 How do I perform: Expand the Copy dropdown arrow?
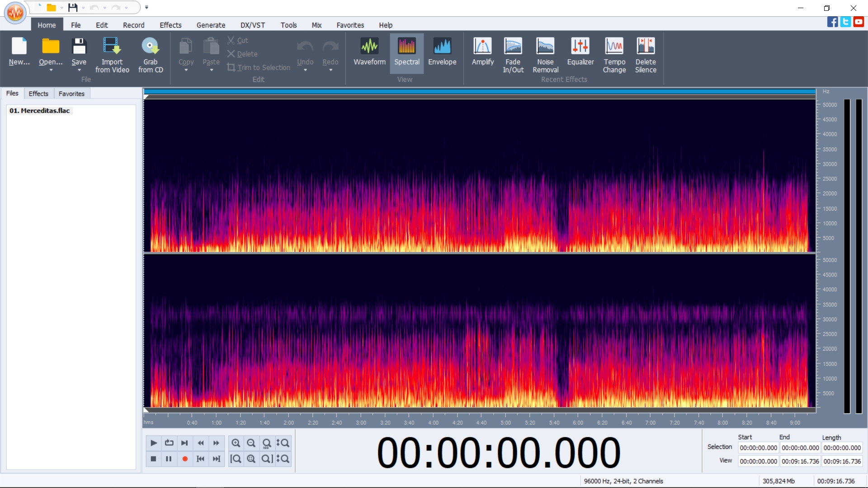pos(186,70)
